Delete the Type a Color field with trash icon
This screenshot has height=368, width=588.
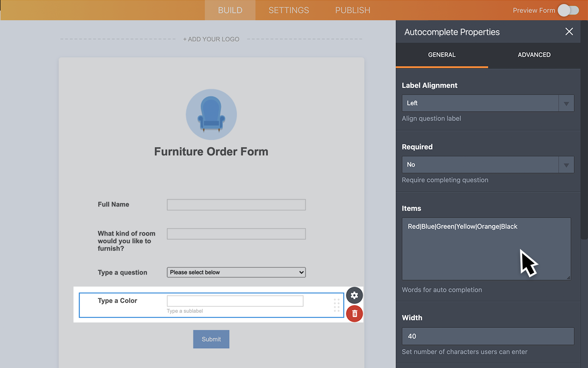[354, 314]
